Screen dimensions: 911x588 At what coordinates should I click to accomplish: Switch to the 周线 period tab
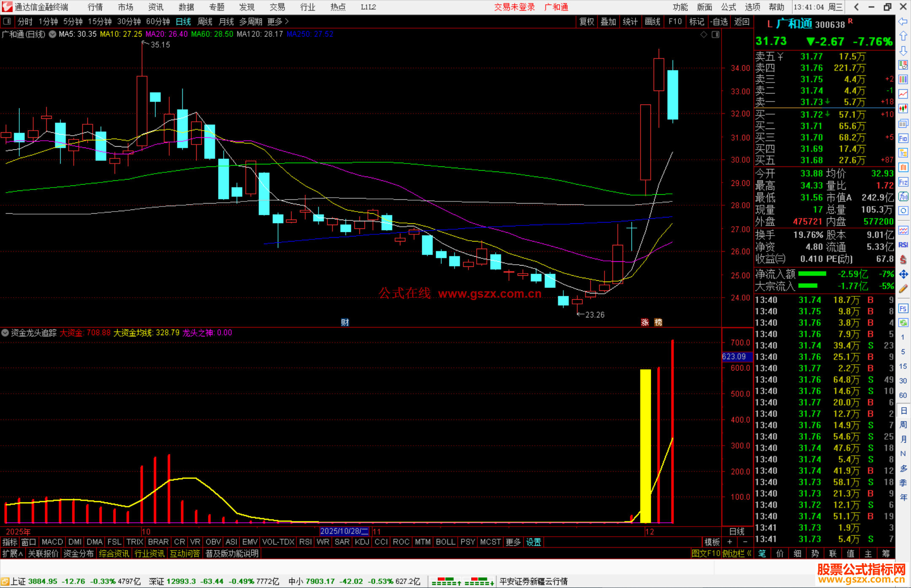click(205, 21)
